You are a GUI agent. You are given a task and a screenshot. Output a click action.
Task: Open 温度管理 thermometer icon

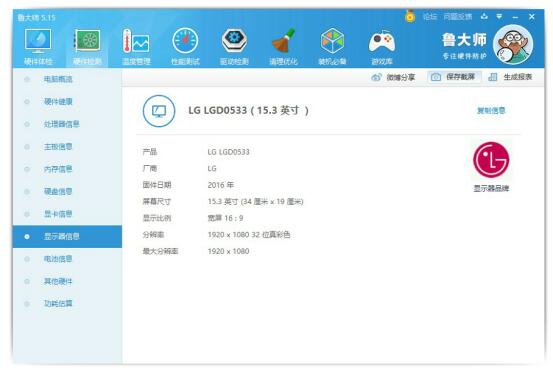point(136,41)
